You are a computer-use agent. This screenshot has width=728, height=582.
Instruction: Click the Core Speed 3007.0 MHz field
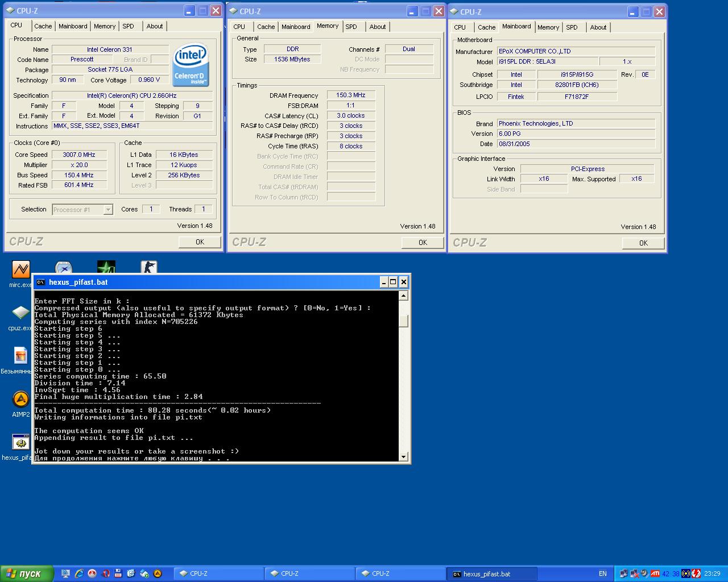pyautogui.click(x=79, y=155)
